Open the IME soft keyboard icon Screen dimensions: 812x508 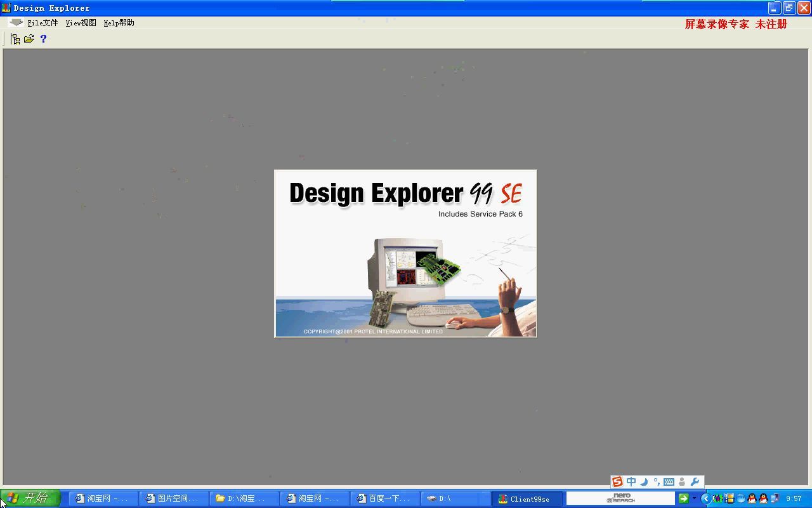pyautogui.click(x=669, y=482)
